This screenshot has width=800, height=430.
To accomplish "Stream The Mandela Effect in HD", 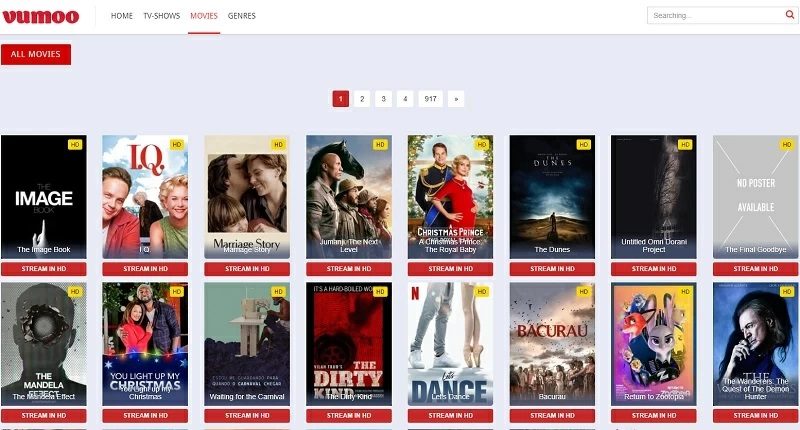I will pos(44,416).
